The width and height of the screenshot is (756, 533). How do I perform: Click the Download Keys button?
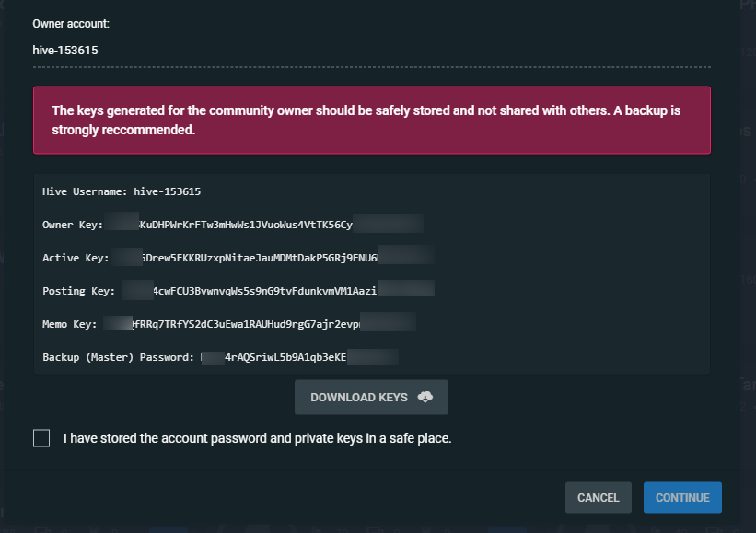pos(371,397)
